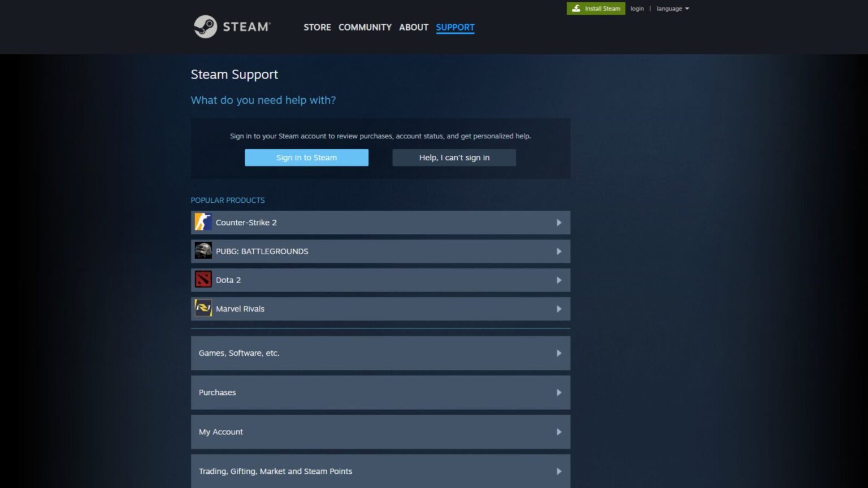The height and width of the screenshot is (488, 868).
Task: Open the language dropdown
Action: point(672,8)
